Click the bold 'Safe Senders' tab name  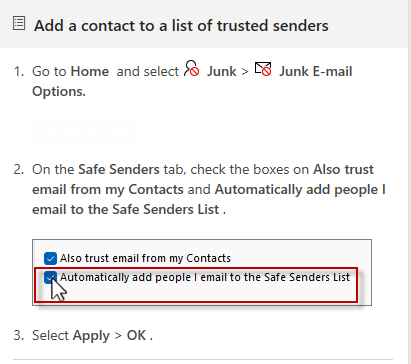119,170
